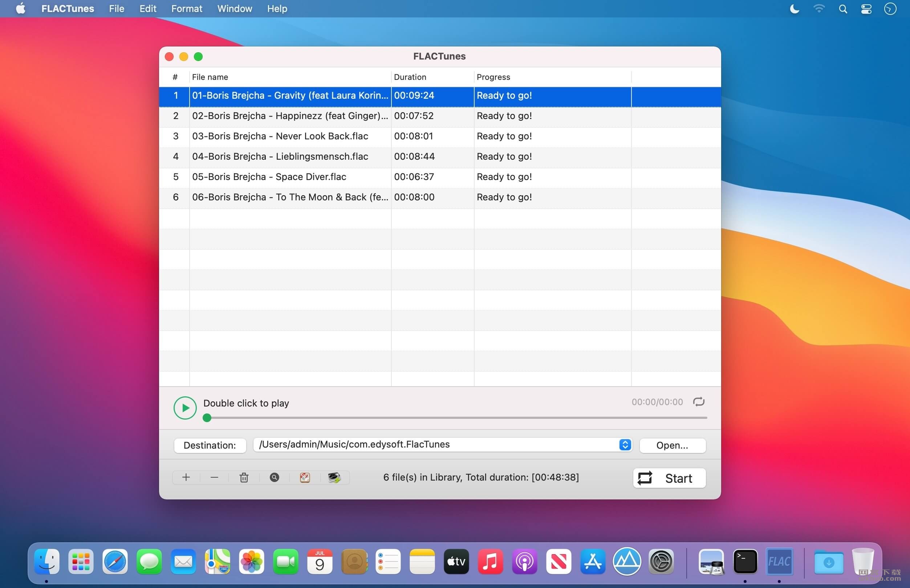Image resolution: width=910 pixels, height=588 pixels.
Task: Open FaceTime from the Dock
Action: click(286, 561)
